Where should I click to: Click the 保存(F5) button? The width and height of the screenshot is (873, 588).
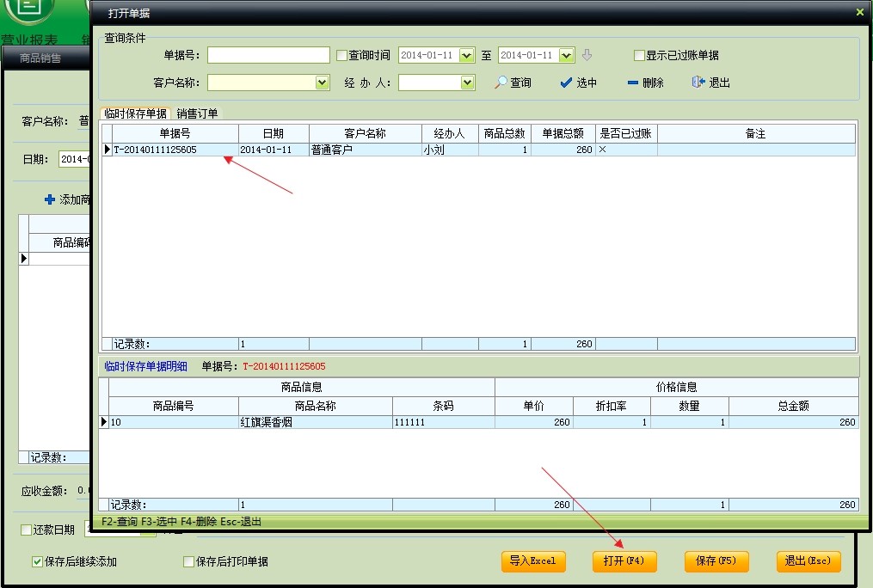click(x=716, y=560)
